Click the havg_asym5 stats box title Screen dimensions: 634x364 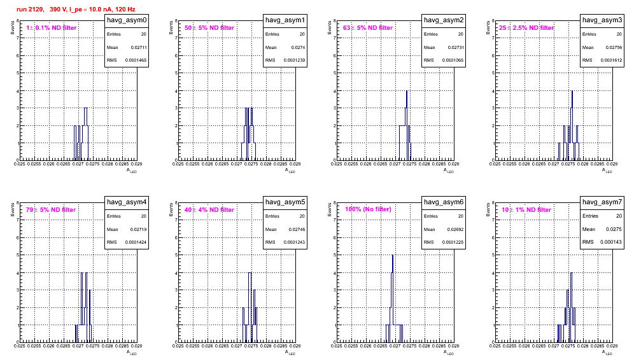click(285, 202)
